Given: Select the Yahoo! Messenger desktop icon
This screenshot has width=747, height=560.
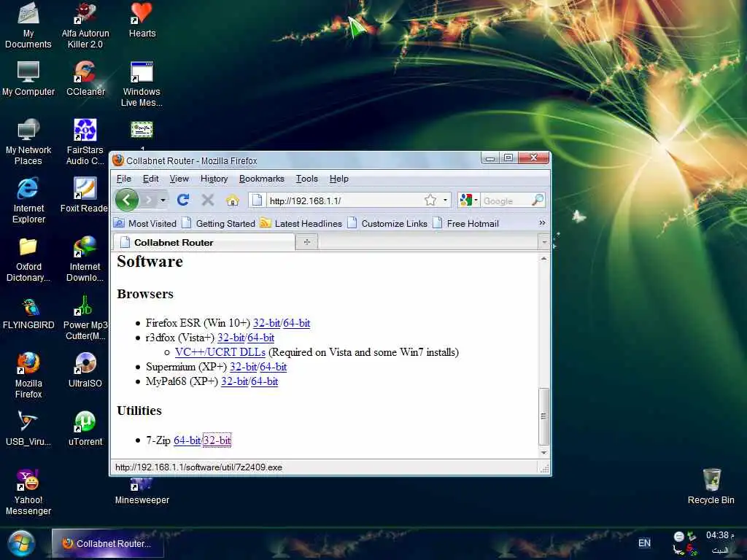Looking at the screenshot, I should pos(28,491).
